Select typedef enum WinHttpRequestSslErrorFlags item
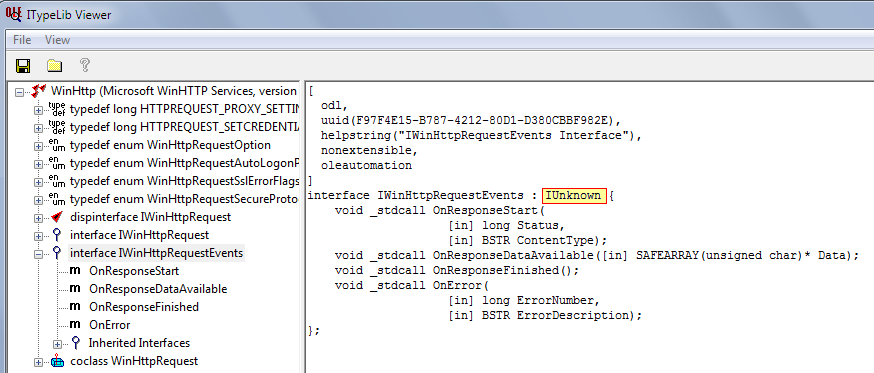The width and height of the screenshot is (874, 373). (185, 181)
